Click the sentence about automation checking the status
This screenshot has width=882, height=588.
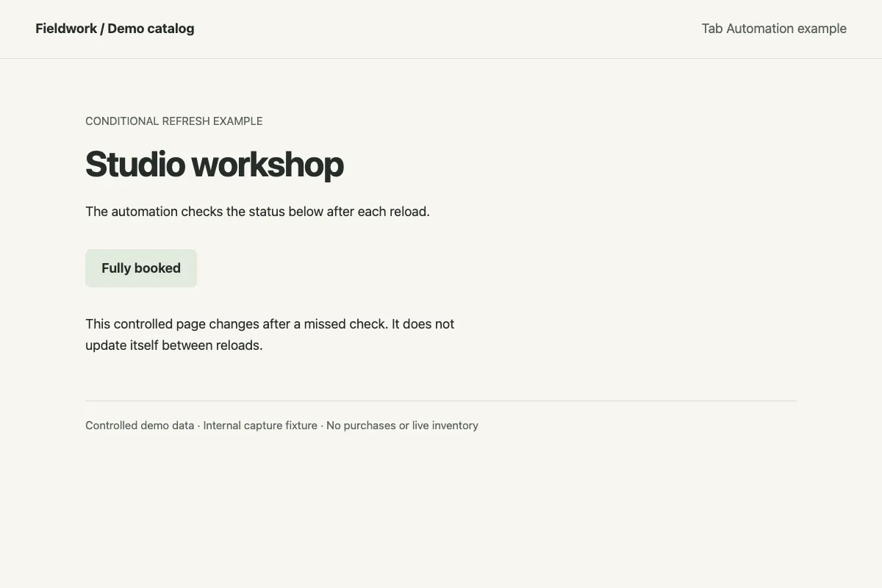[257, 212]
